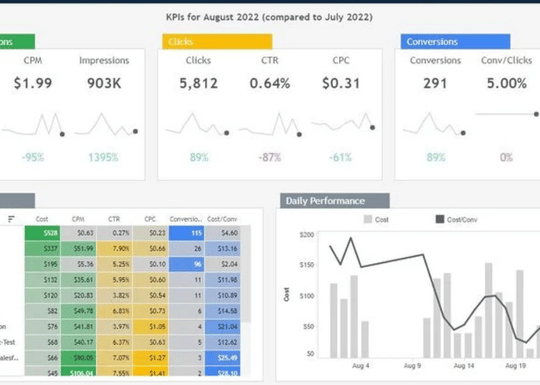Select the Clicks section tab
The image size is (540, 385).
217,42
